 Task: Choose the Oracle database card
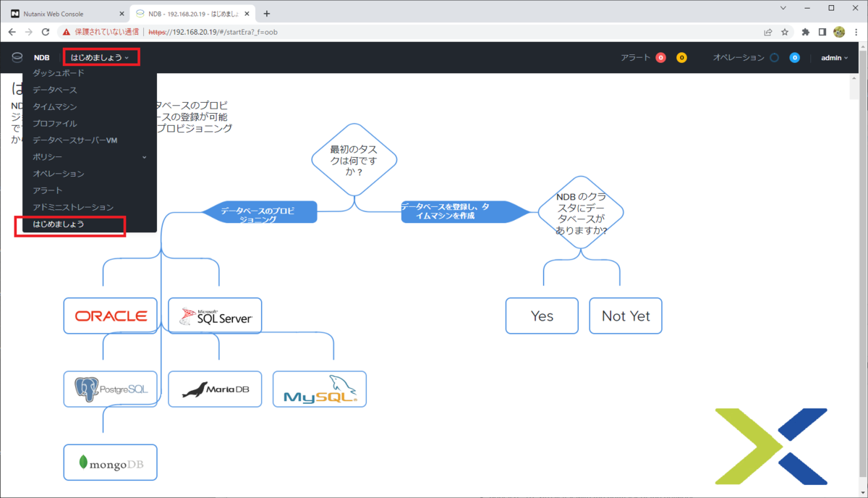(x=111, y=316)
